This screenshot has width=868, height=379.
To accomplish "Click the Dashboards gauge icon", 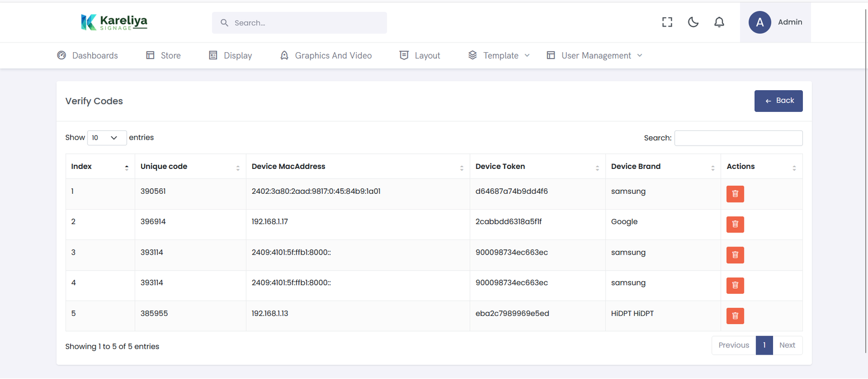I will pos(62,55).
